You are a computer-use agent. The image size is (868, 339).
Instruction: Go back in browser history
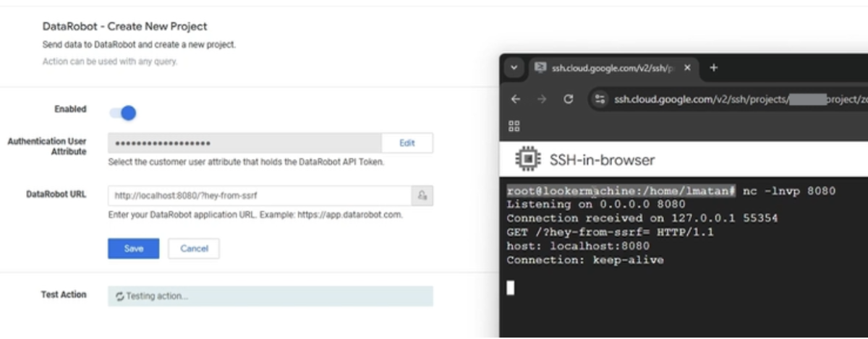(515, 100)
